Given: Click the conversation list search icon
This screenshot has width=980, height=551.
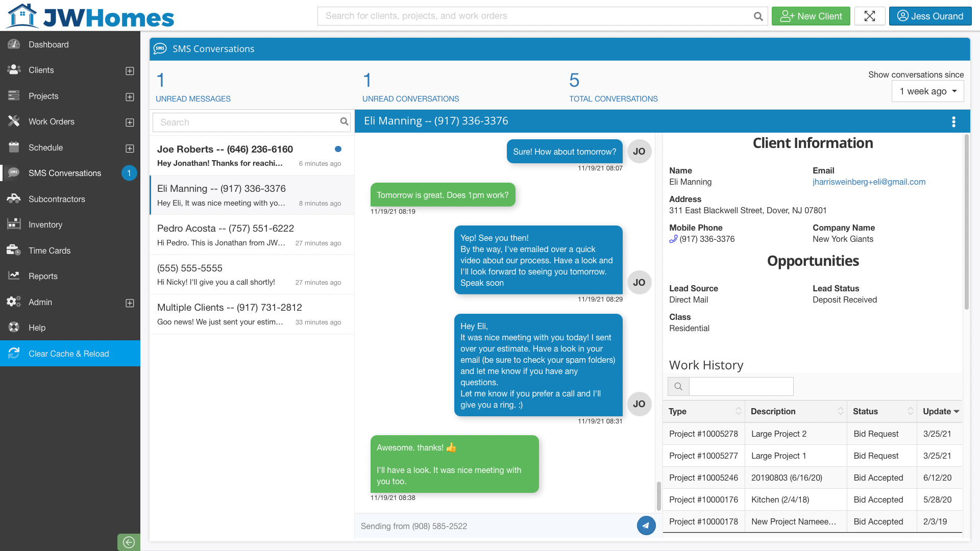Looking at the screenshot, I should click(x=344, y=121).
